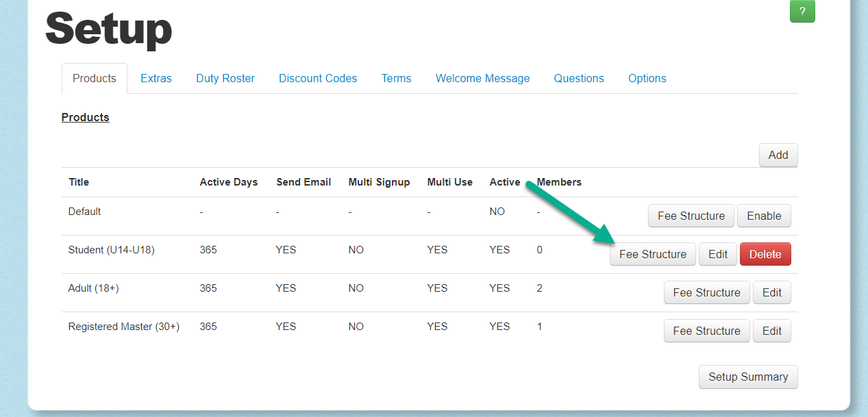The image size is (868, 417).
Task: Open Fee Structure for Registered Master (30+)
Action: [x=707, y=331]
